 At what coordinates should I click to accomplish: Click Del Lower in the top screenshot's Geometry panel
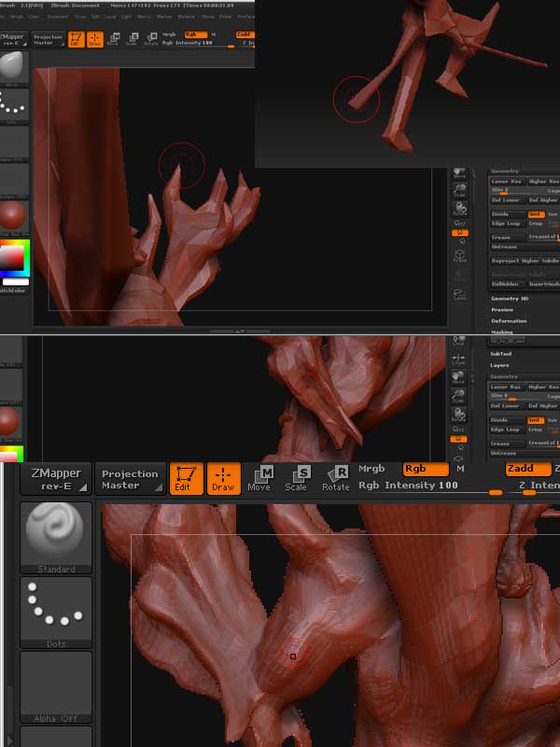[507, 200]
